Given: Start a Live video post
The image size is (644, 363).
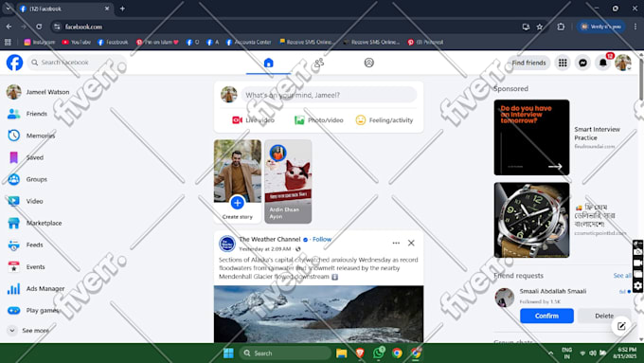Looking at the screenshot, I should (x=253, y=120).
